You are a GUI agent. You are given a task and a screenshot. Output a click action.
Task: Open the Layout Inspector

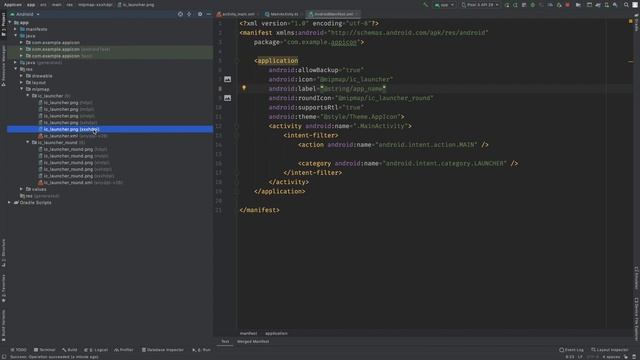pyautogui.click(x=610, y=350)
